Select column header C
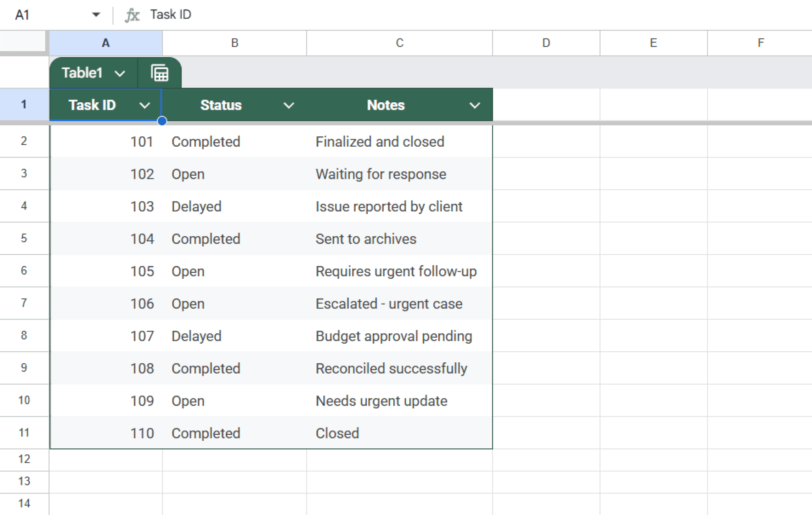The height and width of the screenshot is (515, 812). 399,43
